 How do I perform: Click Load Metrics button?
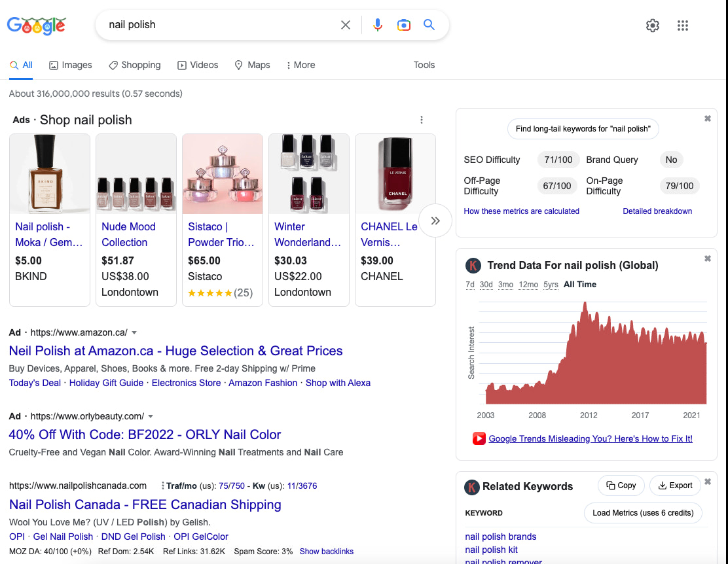[x=642, y=513]
